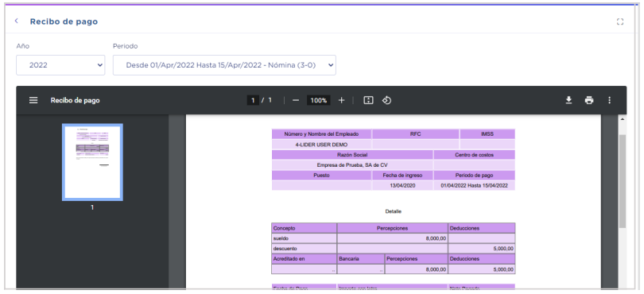Click the 'Puesto' header cell
644x294 pixels.
coord(321,175)
